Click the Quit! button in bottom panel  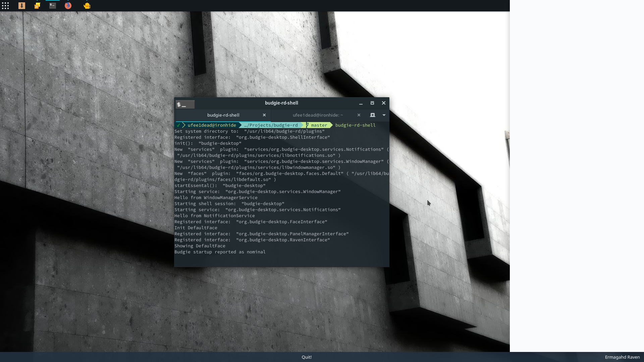pos(307,357)
